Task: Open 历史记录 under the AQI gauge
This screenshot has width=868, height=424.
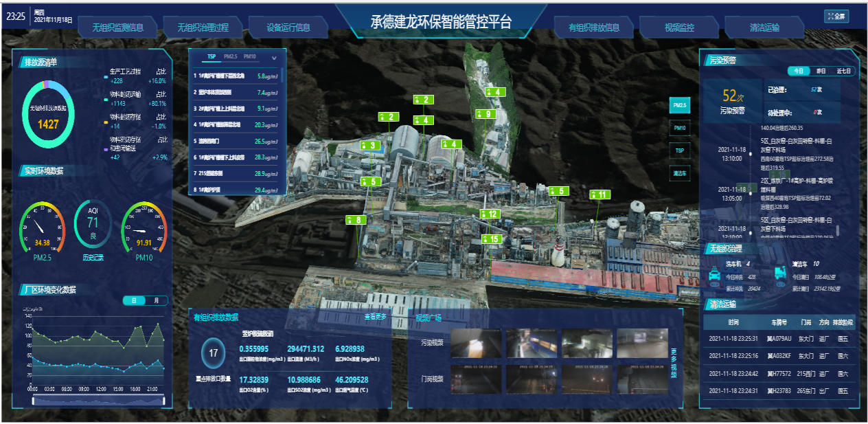Action: click(93, 257)
